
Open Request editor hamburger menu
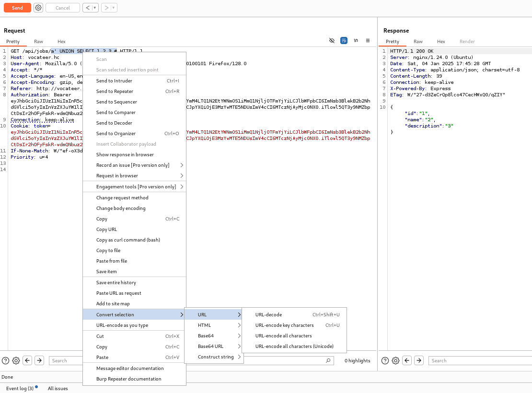point(368,40)
